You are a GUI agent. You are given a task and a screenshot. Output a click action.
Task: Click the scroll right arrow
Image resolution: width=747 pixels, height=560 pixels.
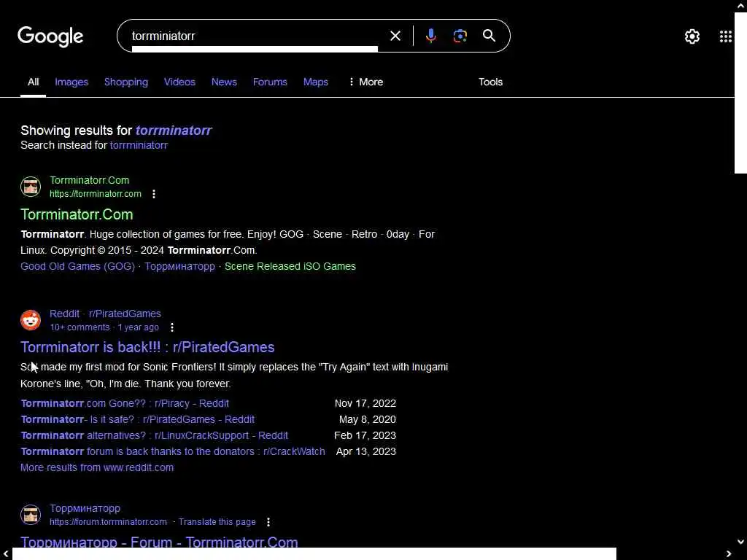[729, 554]
